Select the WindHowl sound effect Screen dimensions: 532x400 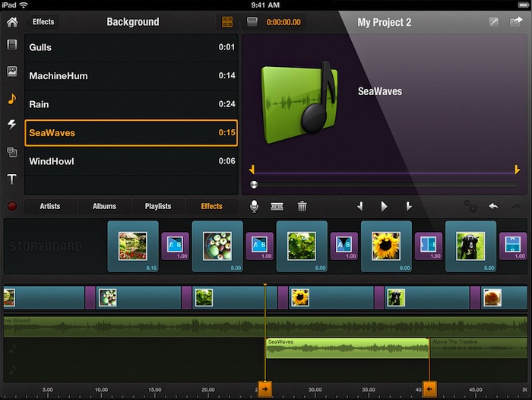point(131,161)
